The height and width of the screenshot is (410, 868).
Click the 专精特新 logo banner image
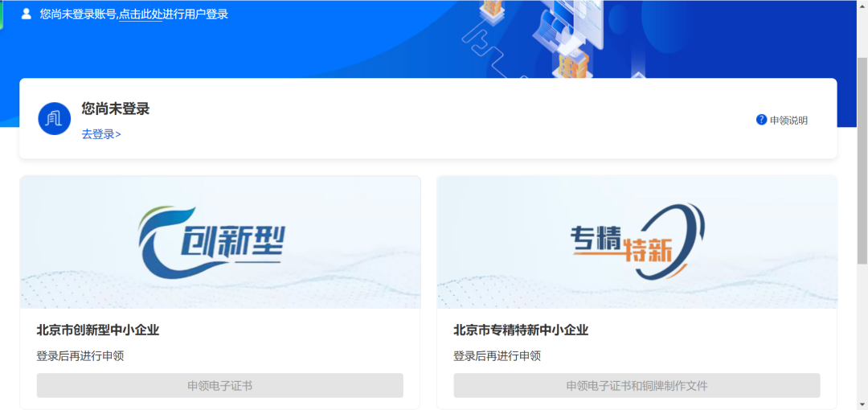637,242
